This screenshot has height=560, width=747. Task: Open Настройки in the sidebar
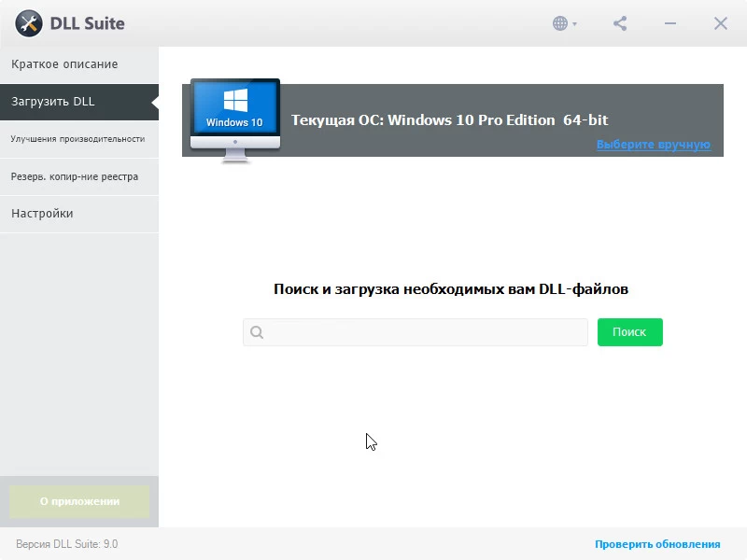pos(42,214)
